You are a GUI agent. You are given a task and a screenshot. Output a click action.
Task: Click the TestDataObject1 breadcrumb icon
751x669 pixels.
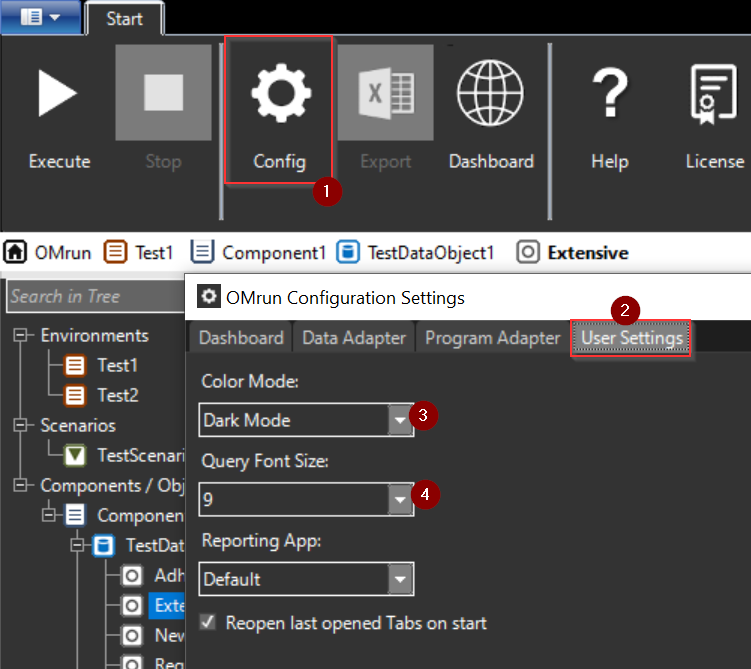[348, 252]
